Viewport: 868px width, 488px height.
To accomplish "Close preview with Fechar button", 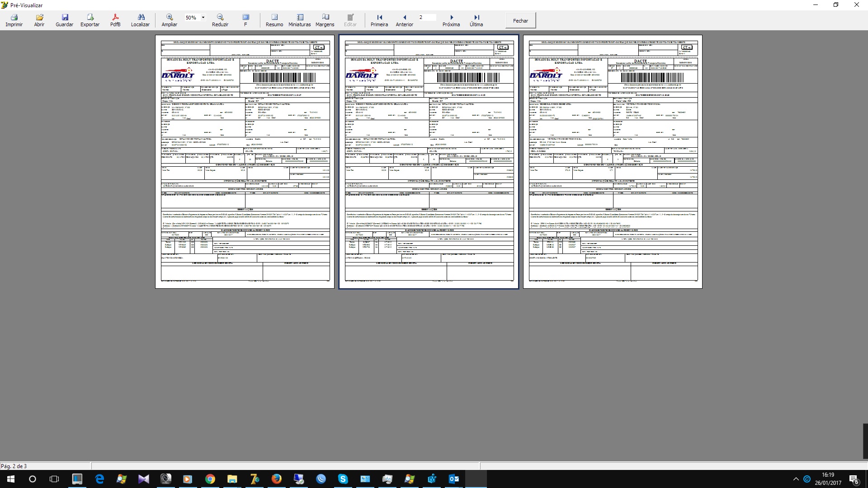I will [520, 20].
